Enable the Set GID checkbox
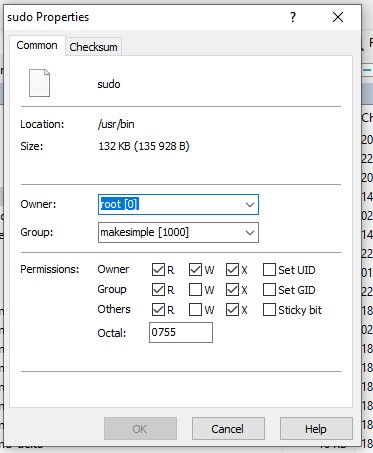Image resolution: width=373 pixels, height=453 pixels. [269, 290]
